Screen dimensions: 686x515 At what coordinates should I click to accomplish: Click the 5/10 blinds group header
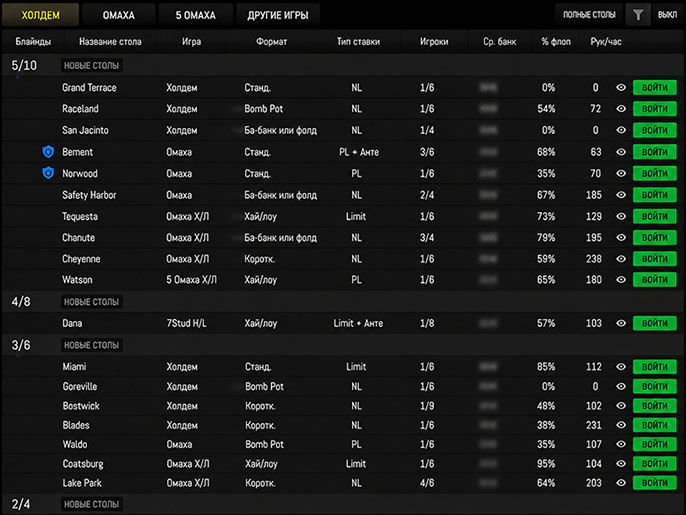343,66
